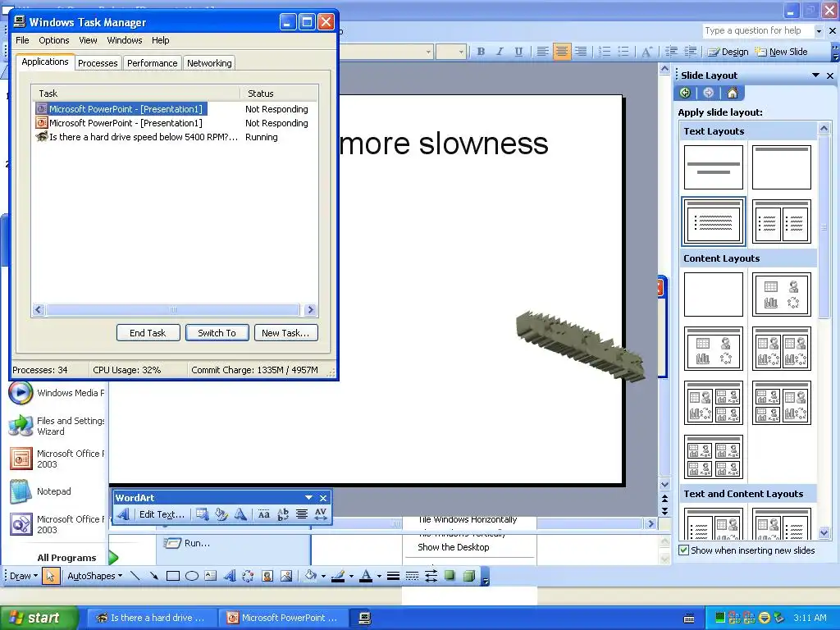The image size is (840, 630).
Task: Open the font name combo box dropdown
Action: (428, 52)
